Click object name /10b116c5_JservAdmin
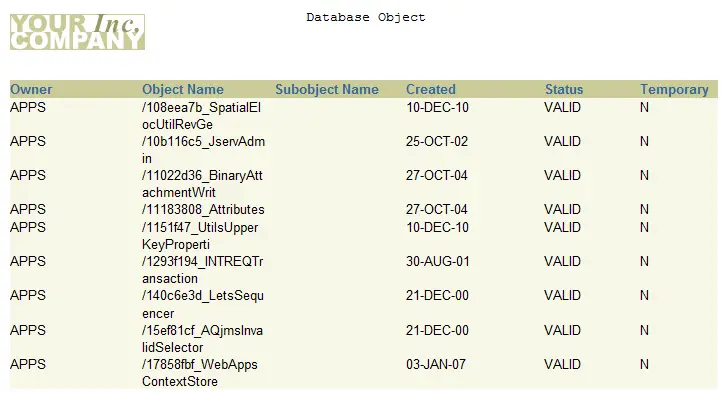The image size is (722, 393). (204, 150)
